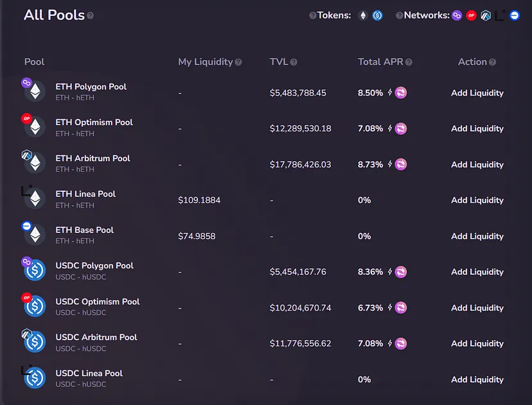Click Total APR column header
Viewport: 532px width, 405px height.
[380, 62]
